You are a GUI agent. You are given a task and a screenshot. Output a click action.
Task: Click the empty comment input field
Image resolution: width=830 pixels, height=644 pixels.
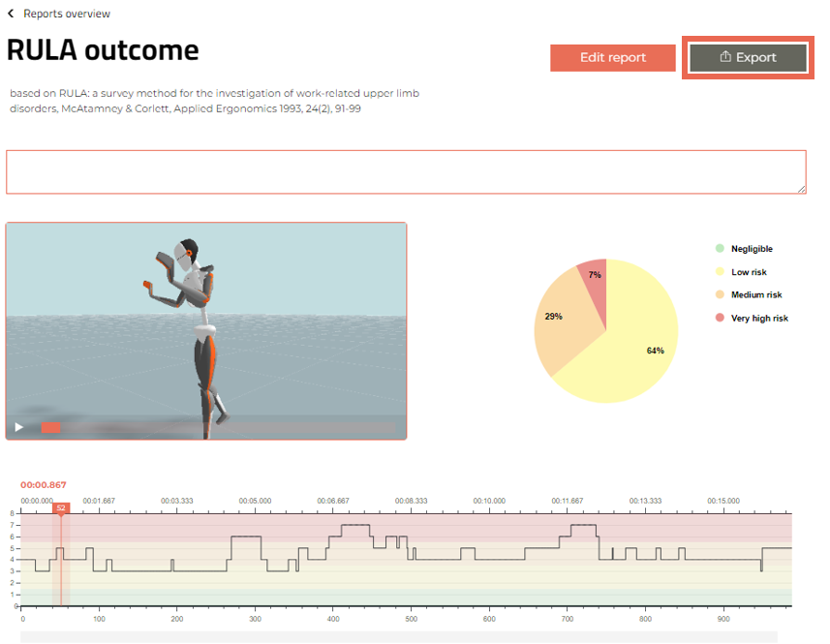[x=407, y=170]
